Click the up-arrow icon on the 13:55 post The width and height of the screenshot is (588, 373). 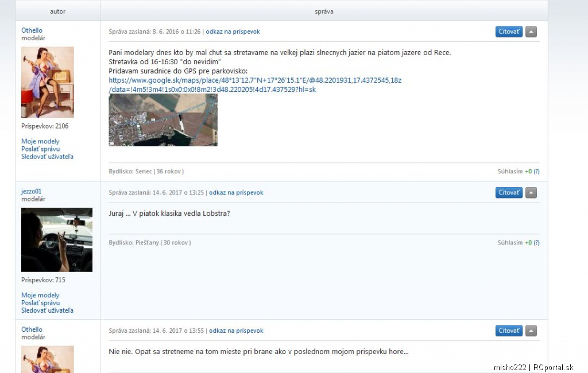pyautogui.click(x=531, y=331)
